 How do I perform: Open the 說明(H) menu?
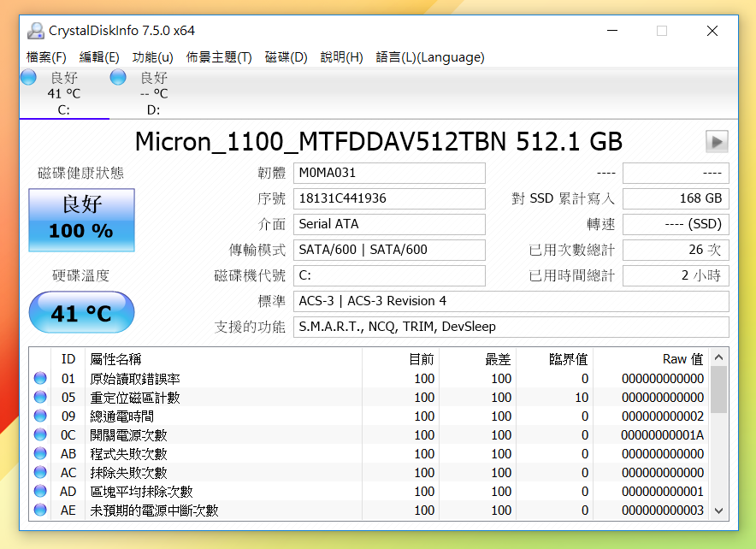coord(341,57)
